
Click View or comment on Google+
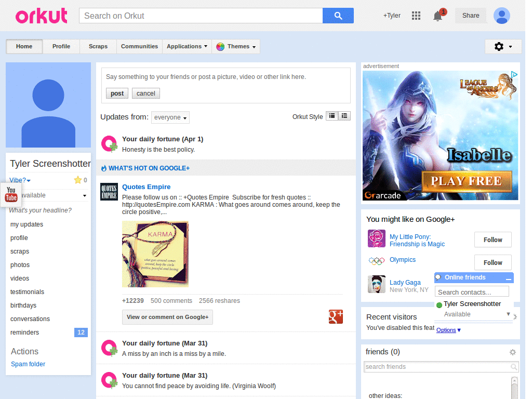click(x=168, y=317)
